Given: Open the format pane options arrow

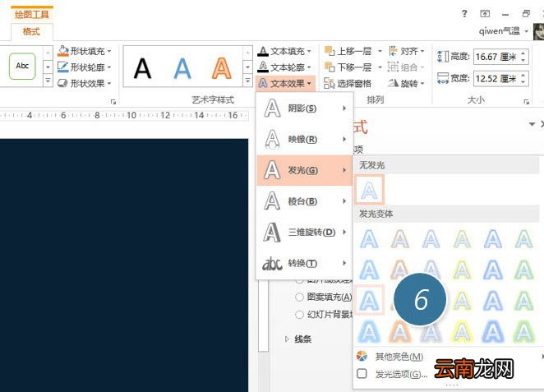Looking at the screenshot, I should [x=532, y=124].
